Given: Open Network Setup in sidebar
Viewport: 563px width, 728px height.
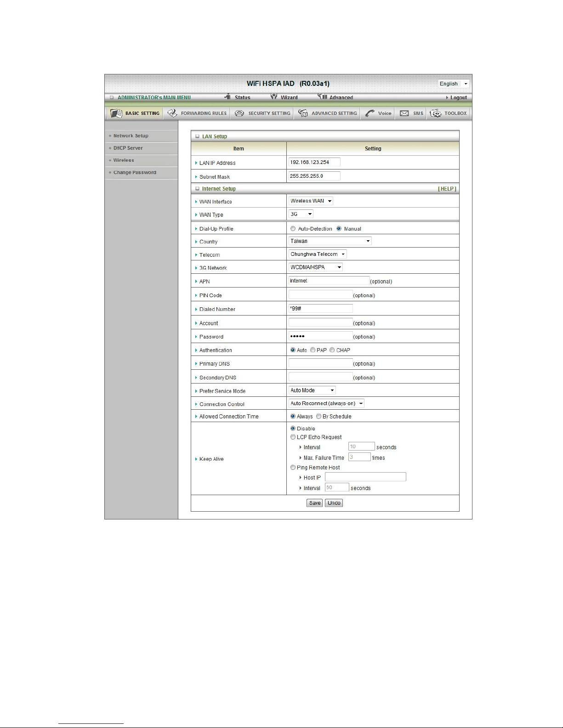Looking at the screenshot, I should pos(131,136).
